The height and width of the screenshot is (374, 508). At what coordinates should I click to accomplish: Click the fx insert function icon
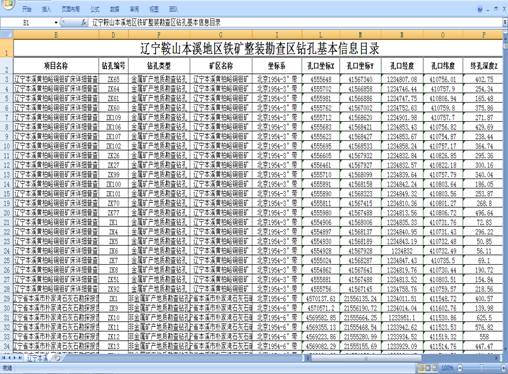click(84, 23)
